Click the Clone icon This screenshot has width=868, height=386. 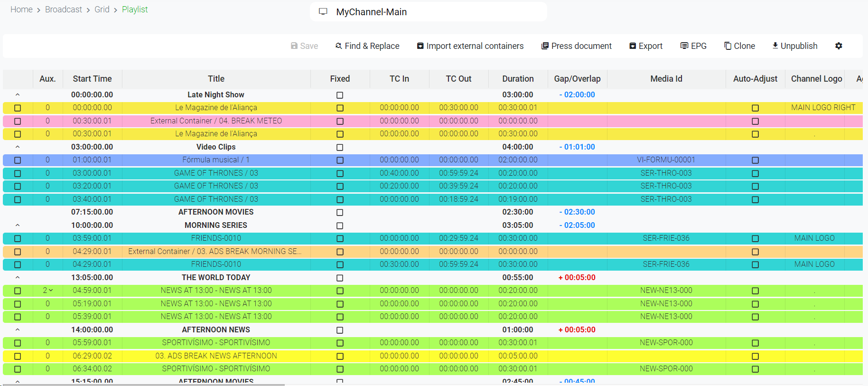[x=728, y=46]
